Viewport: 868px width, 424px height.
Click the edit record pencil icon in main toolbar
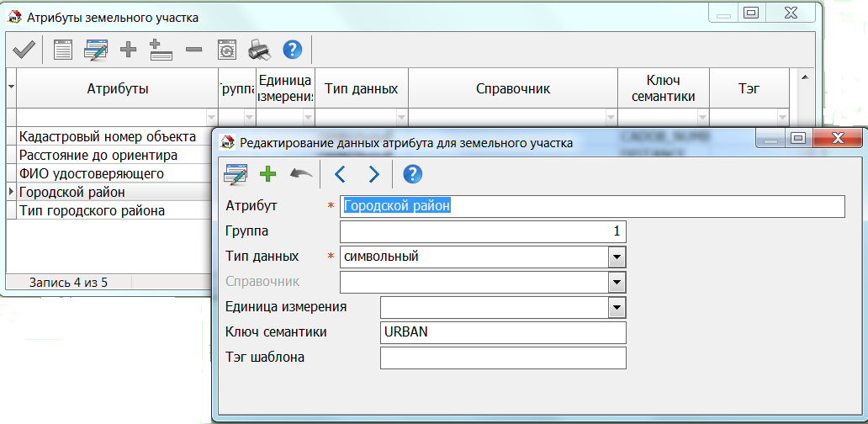point(95,50)
